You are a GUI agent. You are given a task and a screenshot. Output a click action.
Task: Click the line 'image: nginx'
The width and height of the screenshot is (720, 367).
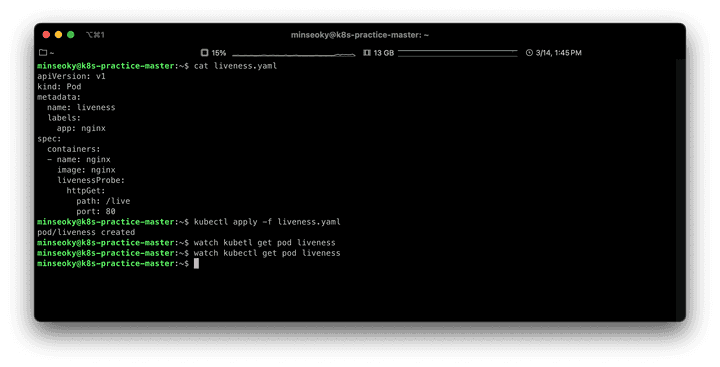[86, 170]
